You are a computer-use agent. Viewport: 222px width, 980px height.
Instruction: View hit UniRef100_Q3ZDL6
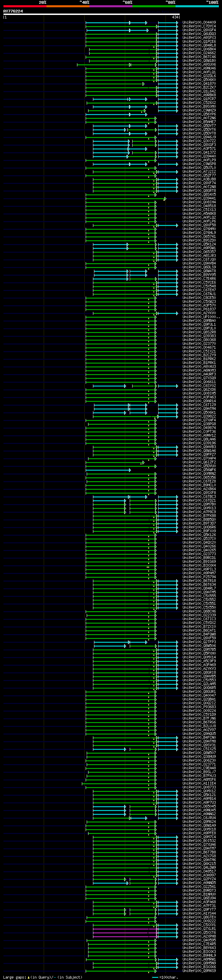199,76
